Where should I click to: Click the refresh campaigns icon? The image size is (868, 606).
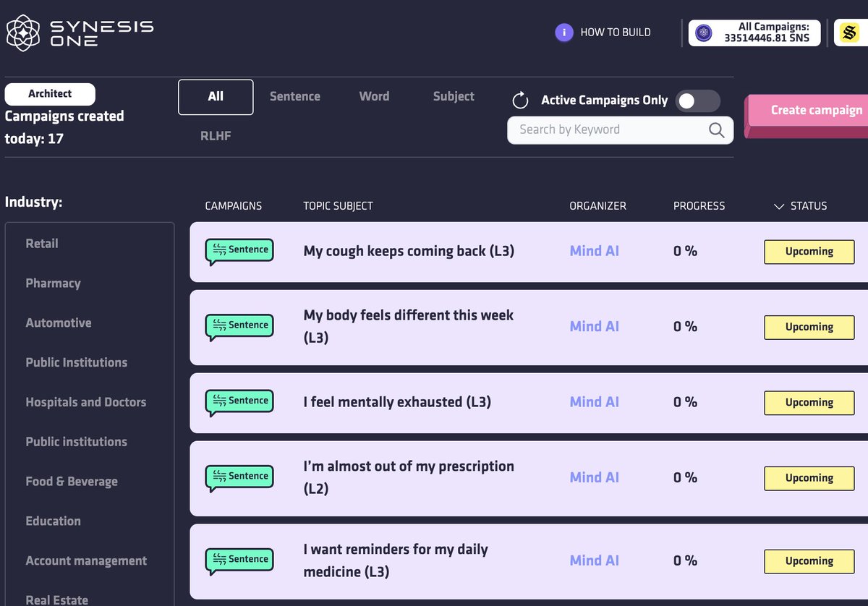tap(520, 101)
